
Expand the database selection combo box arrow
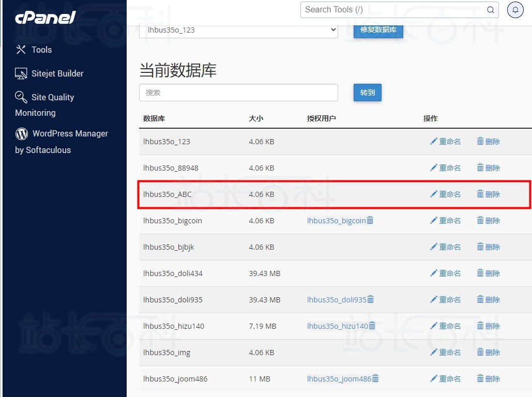pyautogui.click(x=332, y=30)
